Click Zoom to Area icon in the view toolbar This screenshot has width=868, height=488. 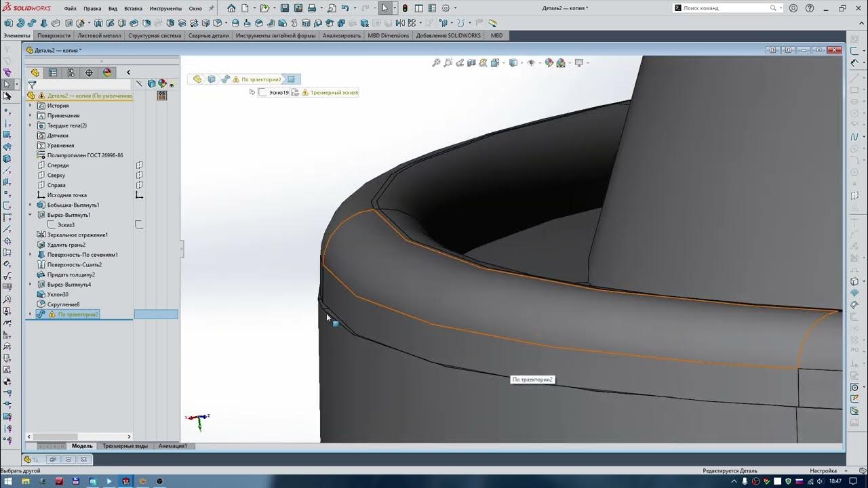point(448,63)
